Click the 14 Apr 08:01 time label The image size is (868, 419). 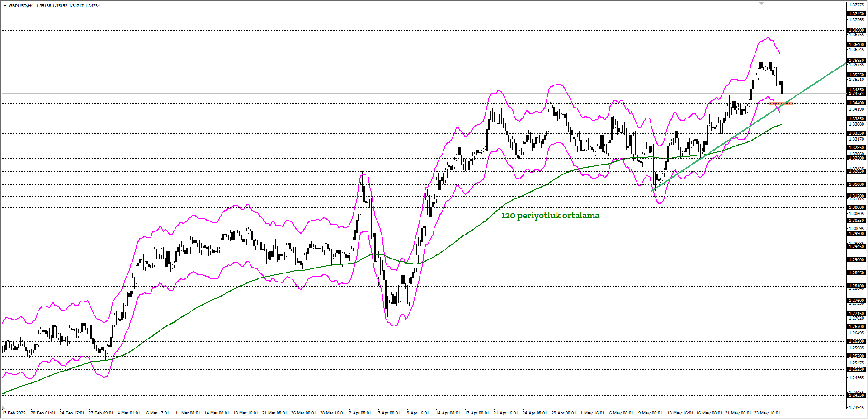coord(448,413)
